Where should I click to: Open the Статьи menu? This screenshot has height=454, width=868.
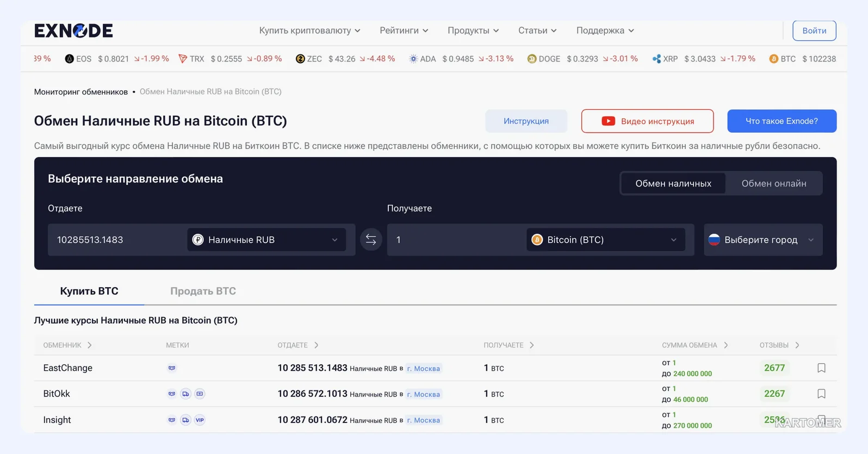click(x=537, y=30)
